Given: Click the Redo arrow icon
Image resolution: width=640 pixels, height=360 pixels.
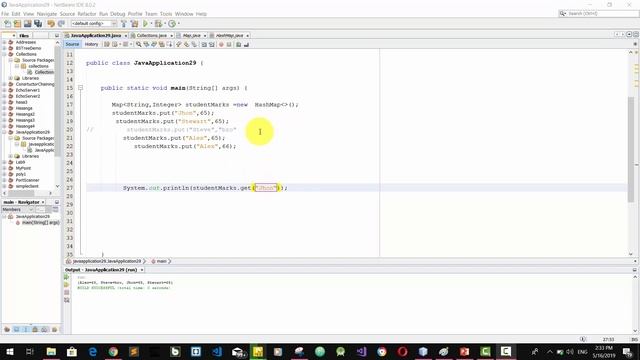Looking at the screenshot, I should point(61,24).
